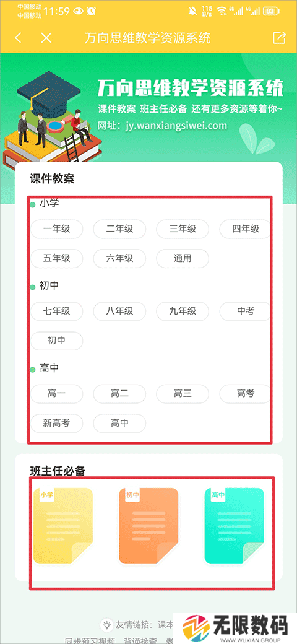Choose the 六年级 grade chip
The height and width of the screenshot is (644, 297).
pos(119,259)
